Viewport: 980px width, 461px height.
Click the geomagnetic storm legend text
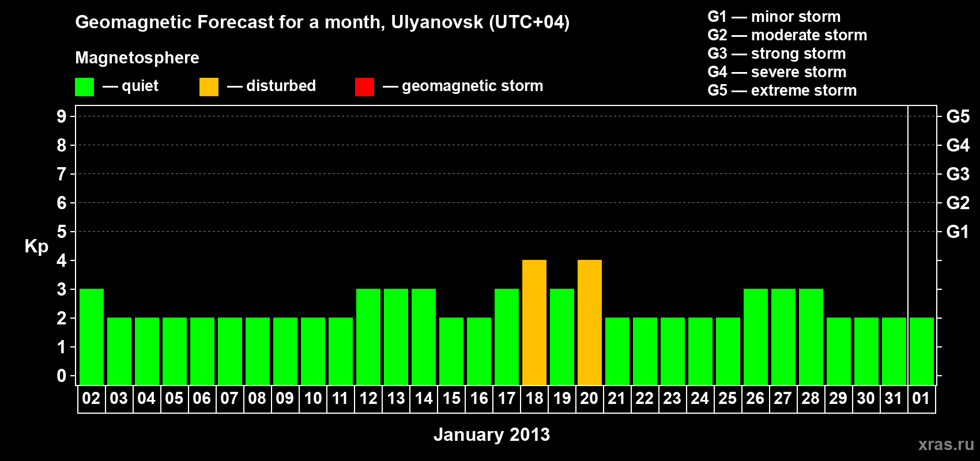[473, 86]
